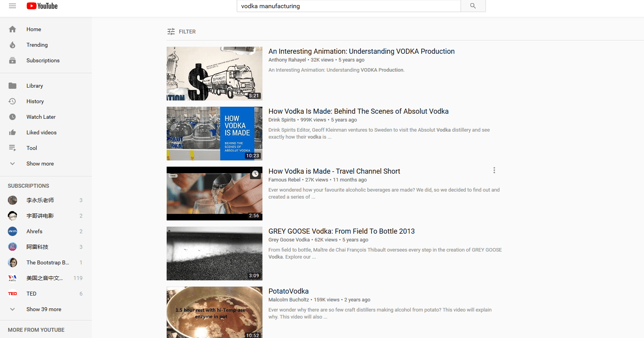The width and height of the screenshot is (644, 338).
Task: Open 美国之音中文 channel avatar
Action: pyautogui.click(x=12, y=278)
